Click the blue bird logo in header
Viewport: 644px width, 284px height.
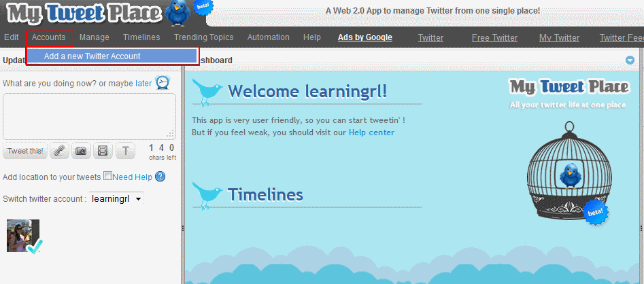178,13
